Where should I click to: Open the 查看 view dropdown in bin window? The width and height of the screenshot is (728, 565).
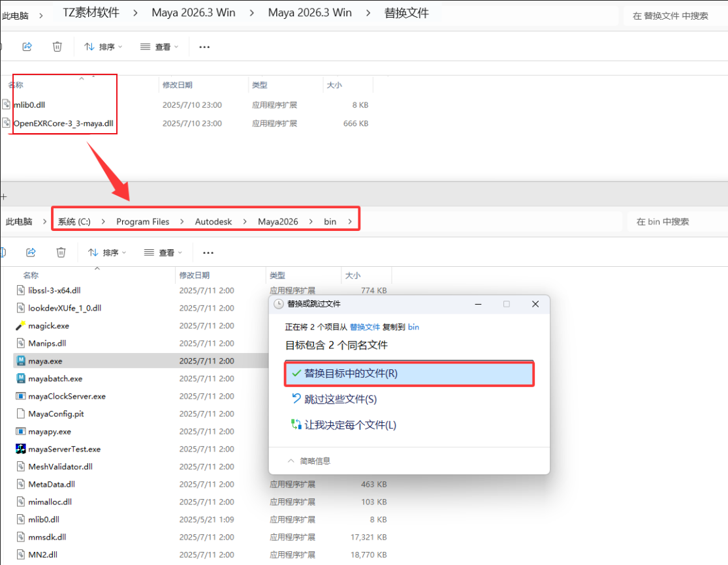163,252
